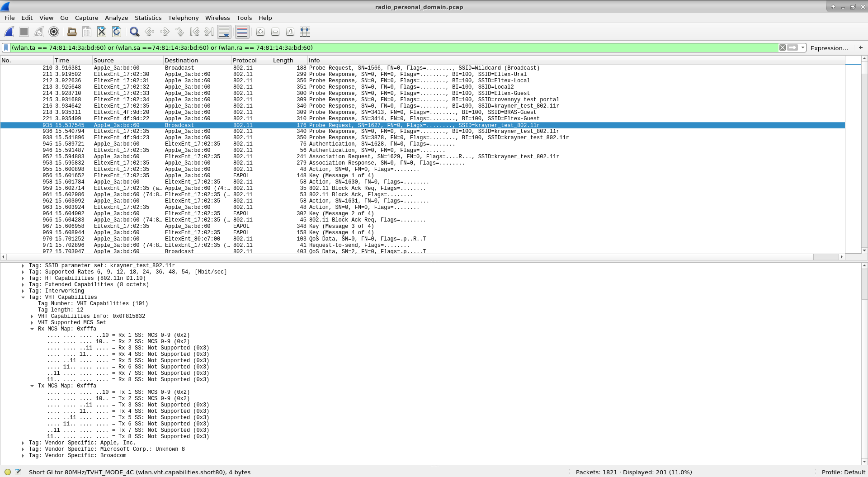Click the packet list horizontal scrollbar
The image size is (868, 477).
(422, 257)
